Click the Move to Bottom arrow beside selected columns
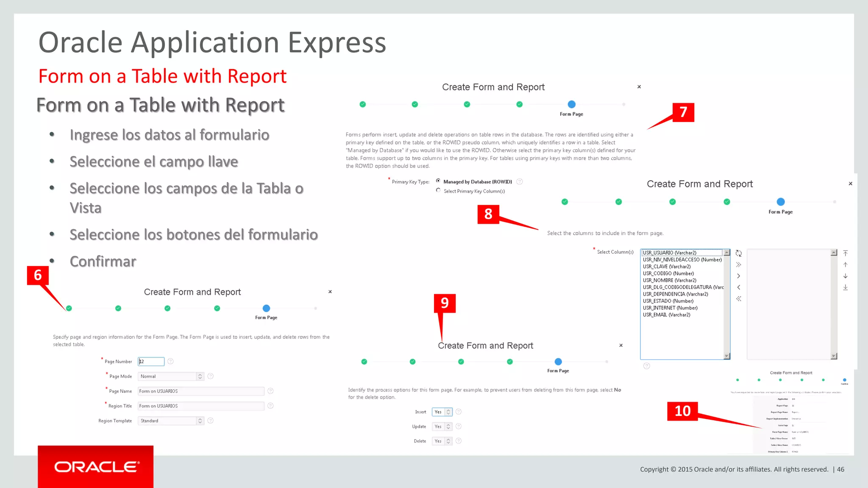 pos(846,288)
